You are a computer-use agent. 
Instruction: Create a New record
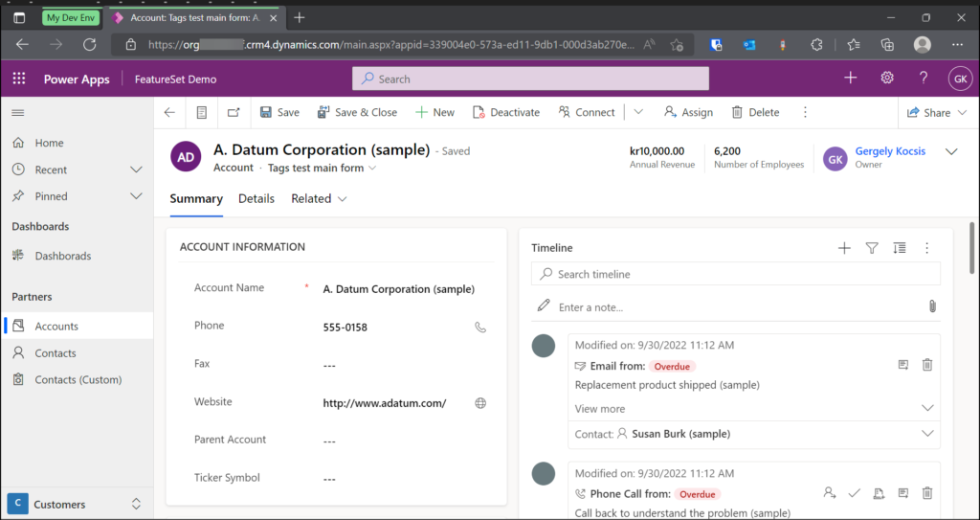[435, 113]
